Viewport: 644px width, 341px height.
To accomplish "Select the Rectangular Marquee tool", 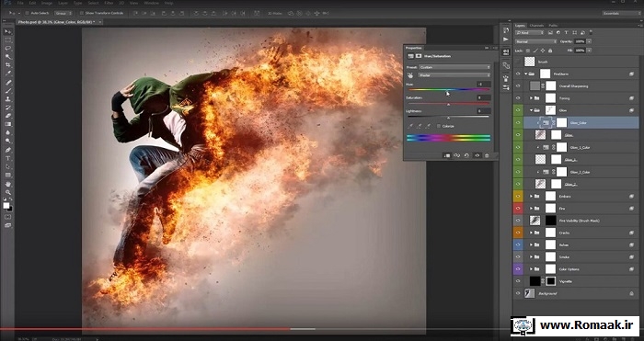I will tap(7, 40).
